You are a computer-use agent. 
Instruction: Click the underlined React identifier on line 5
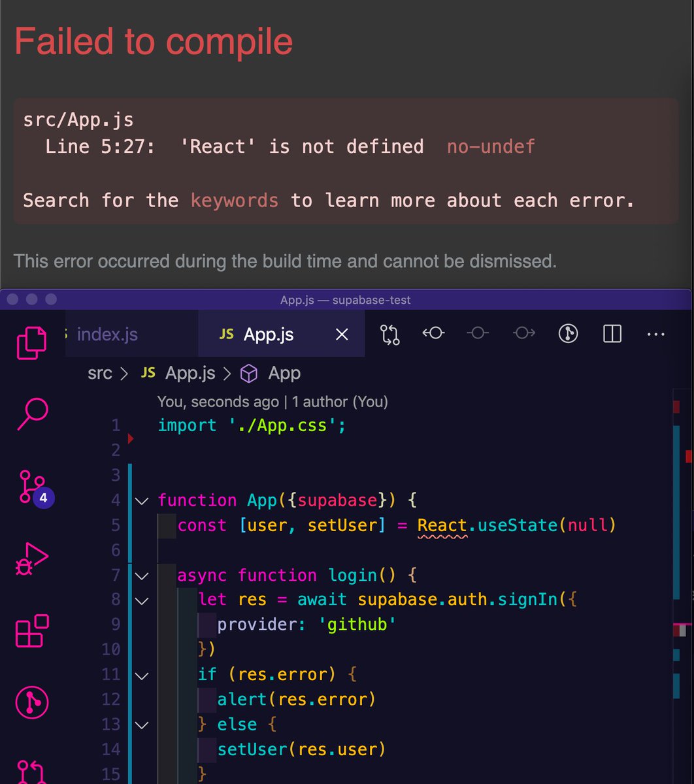[442, 525]
